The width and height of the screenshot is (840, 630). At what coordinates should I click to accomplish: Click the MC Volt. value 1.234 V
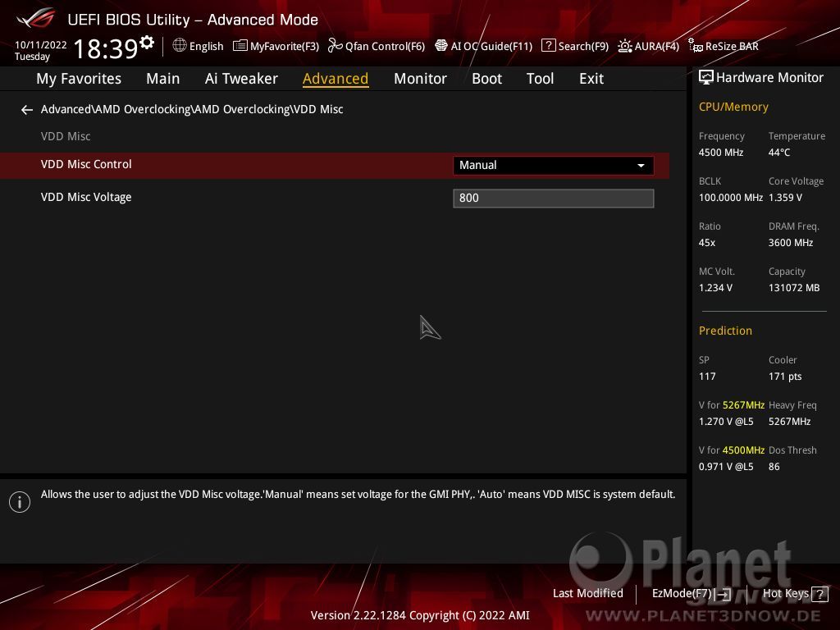pos(715,288)
